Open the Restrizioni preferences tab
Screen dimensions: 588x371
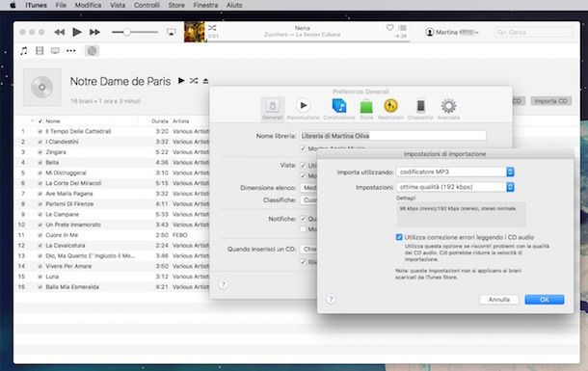[390, 109]
